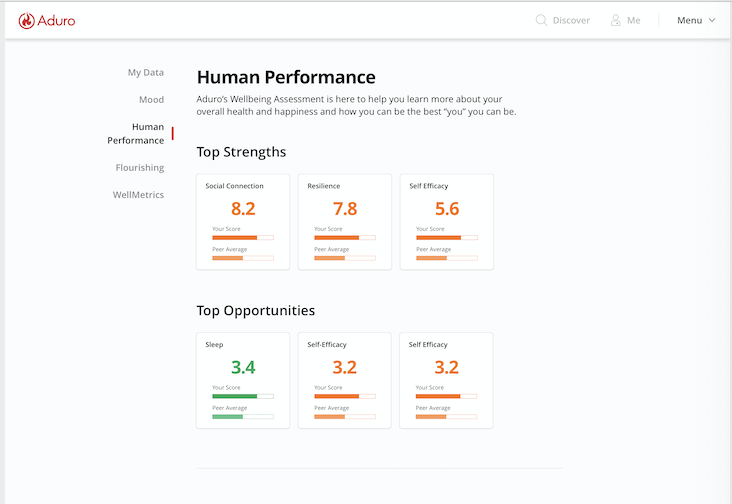Screen dimensions: 732x504
Task: Open the My Data section
Action: click(x=145, y=72)
